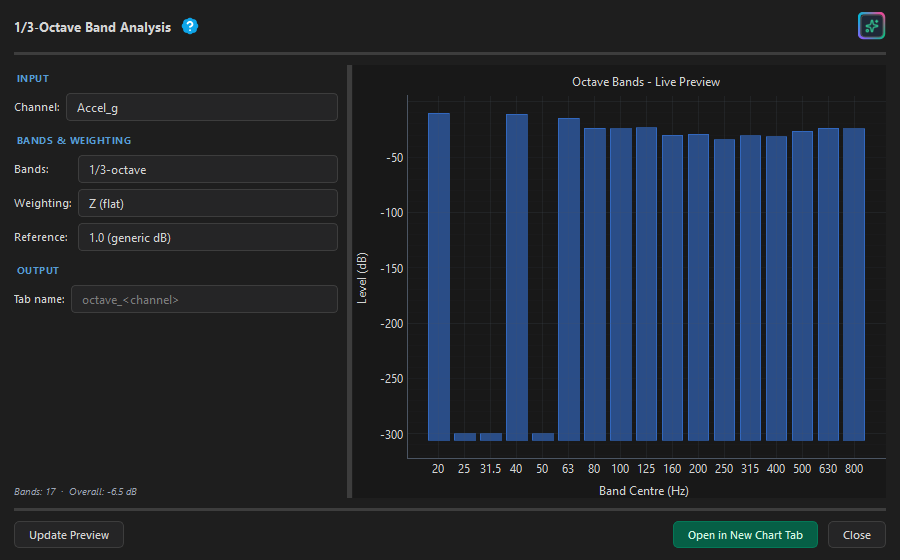Image resolution: width=900 pixels, height=560 pixels.
Task: Open the Weighting dropdown showing Z (flat)
Action: click(x=208, y=203)
